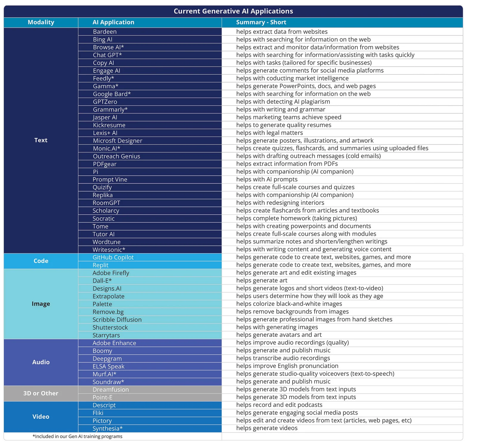This screenshot has width=477, height=448.
Task: Select the 'Google Bard*' application cell
Action: pos(150,94)
